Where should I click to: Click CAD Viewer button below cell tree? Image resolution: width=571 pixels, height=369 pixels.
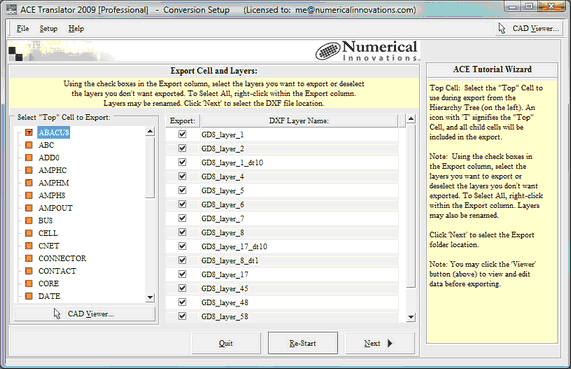pos(85,314)
